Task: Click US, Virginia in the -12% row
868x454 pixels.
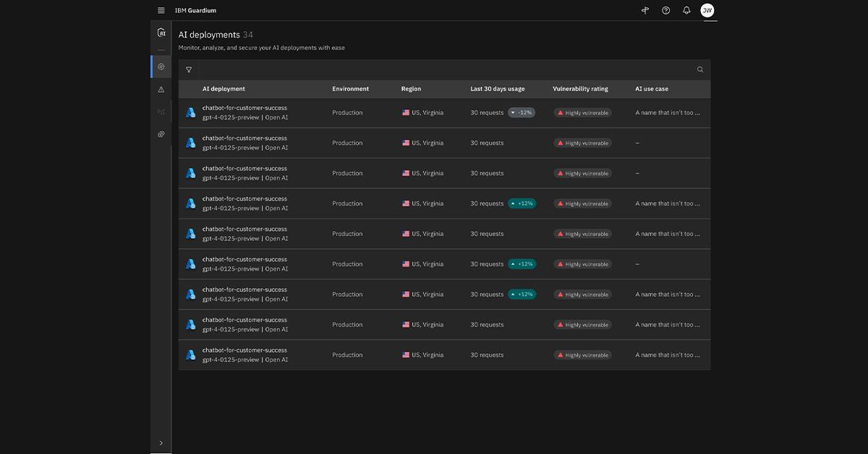Action: pos(427,112)
